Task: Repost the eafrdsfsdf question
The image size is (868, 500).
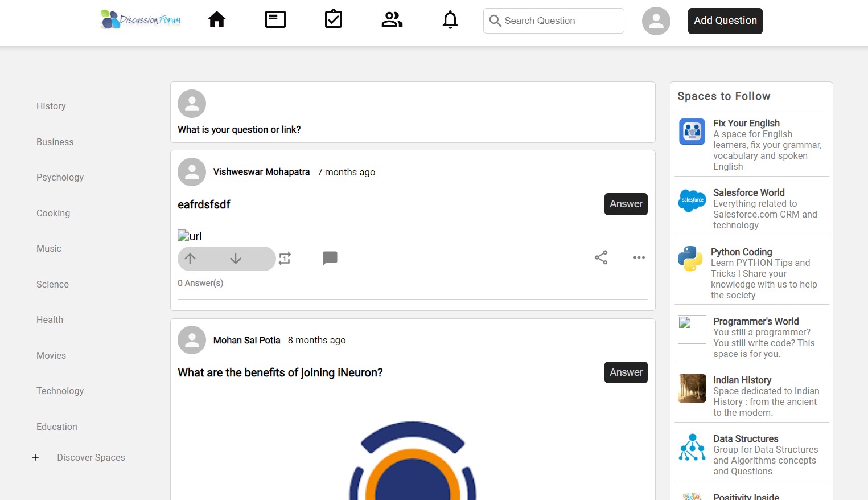Action: (x=285, y=259)
